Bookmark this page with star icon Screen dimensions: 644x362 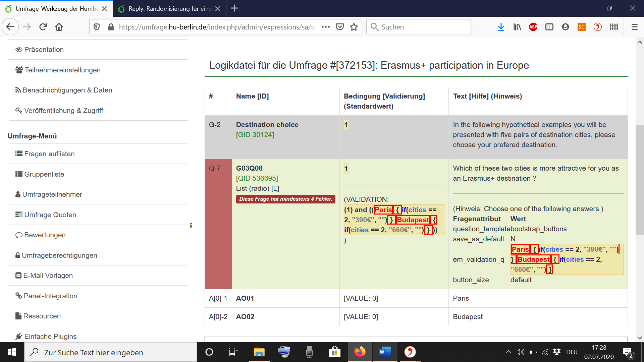coord(354,27)
